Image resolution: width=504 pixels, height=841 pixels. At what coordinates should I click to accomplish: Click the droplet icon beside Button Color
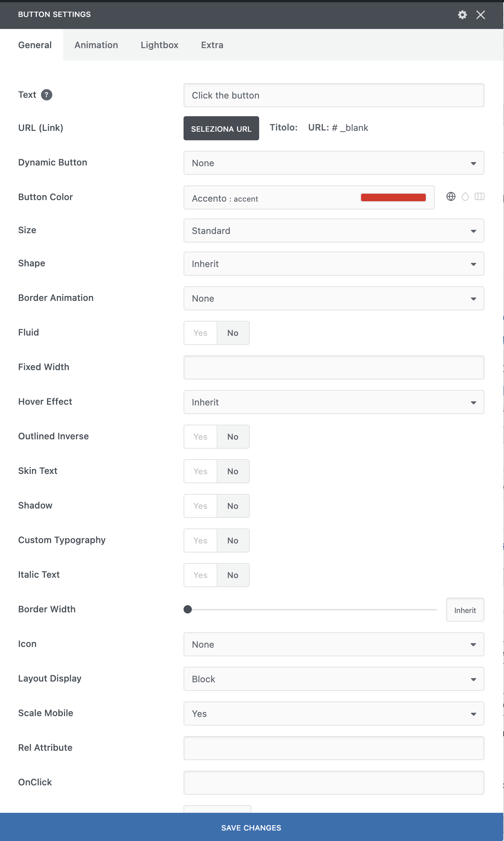click(465, 197)
